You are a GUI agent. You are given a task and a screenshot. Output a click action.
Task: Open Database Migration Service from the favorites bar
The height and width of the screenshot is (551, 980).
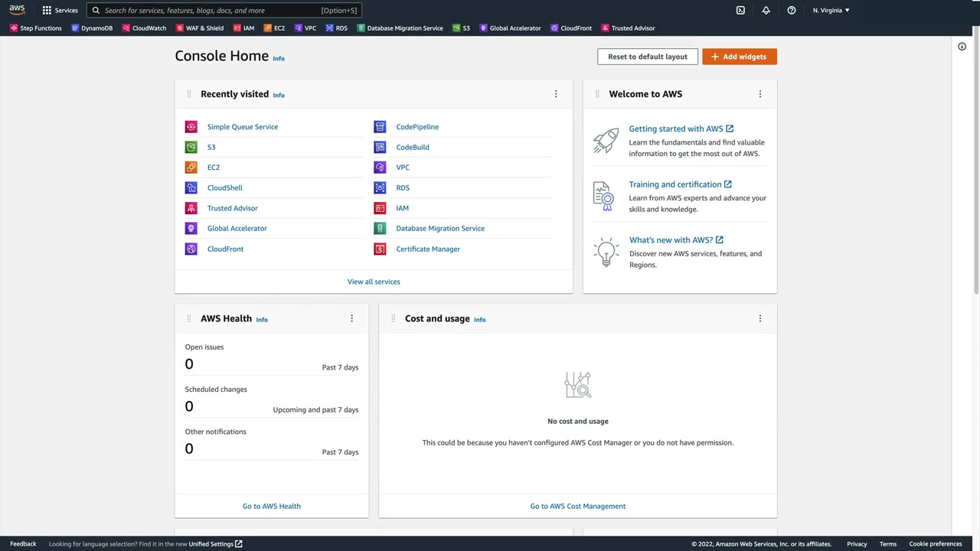[x=400, y=28]
